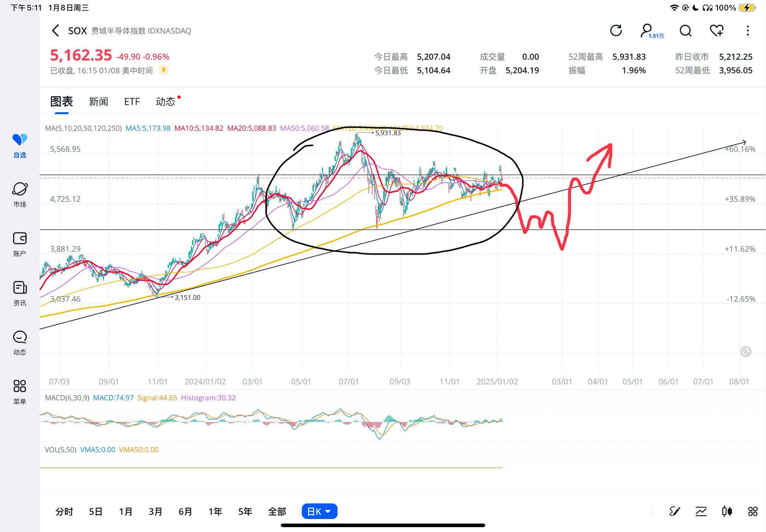Tap the 3,151.00 low marker on chart
This screenshot has height=532, width=766.
click(187, 297)
